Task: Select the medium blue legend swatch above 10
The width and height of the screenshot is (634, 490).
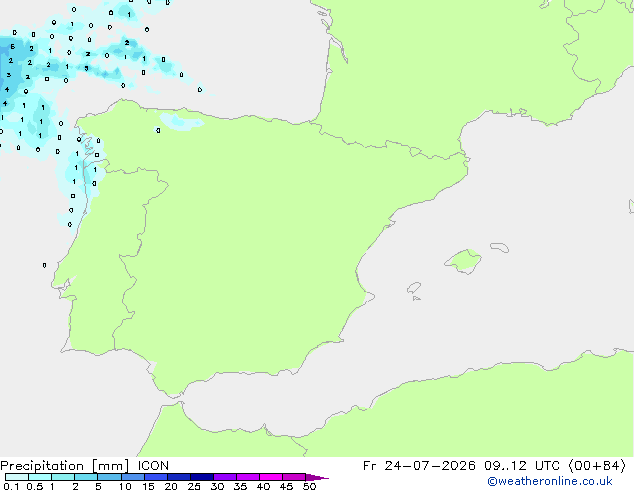Action: coord(133,477)
